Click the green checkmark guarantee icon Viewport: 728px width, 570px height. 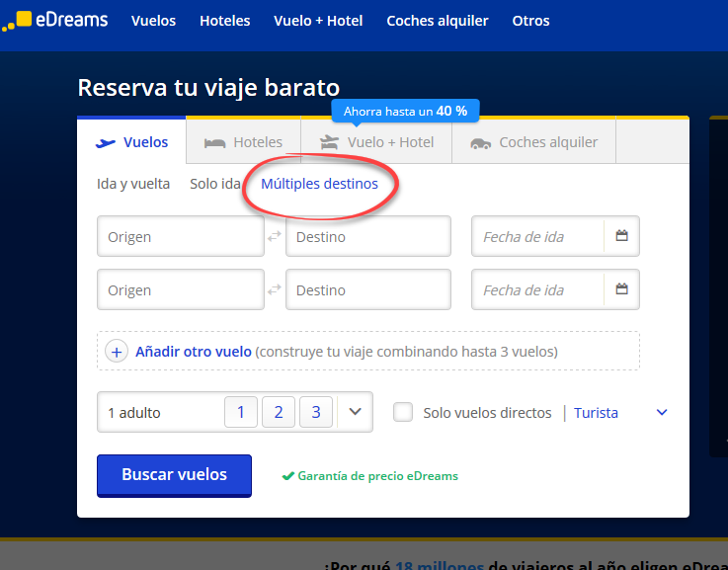click(x=287, y=476)
